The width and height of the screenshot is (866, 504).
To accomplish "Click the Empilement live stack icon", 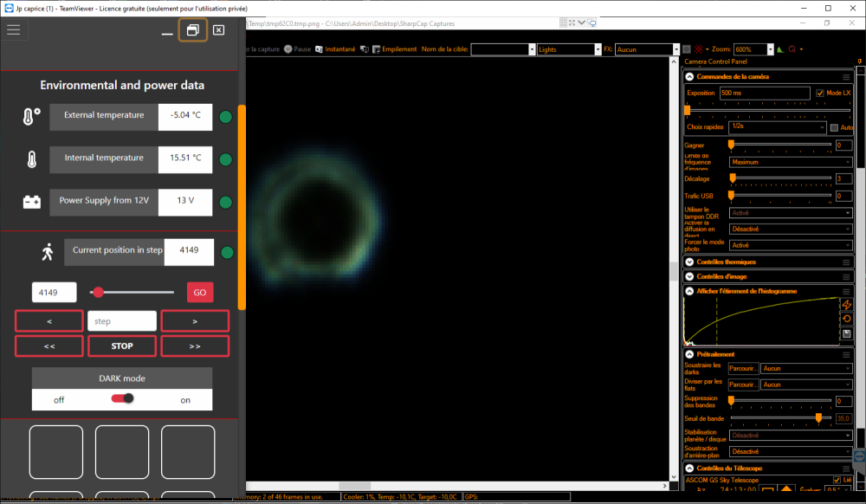I will tap(376, 49).
